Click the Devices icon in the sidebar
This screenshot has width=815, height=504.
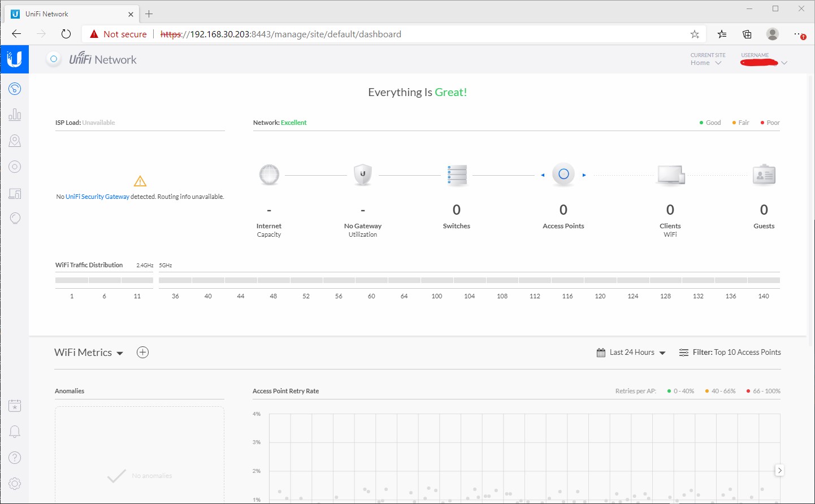point(15,166)
